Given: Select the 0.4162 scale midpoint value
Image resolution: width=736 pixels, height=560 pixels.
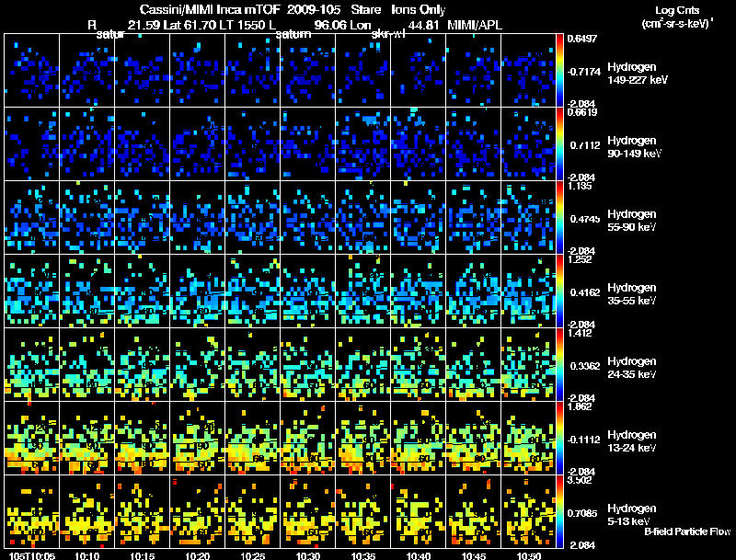Looking at the screenshot, I should tap(585, 292).
